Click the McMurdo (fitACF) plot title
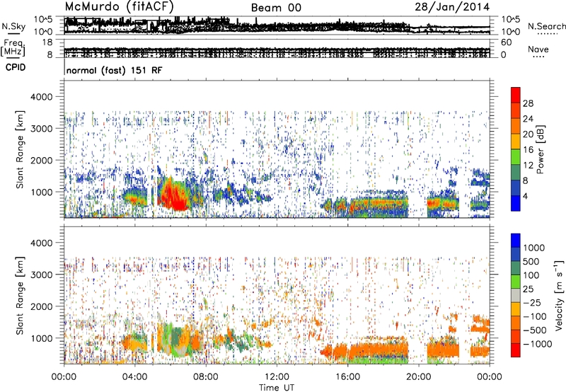This screenshot has height=392, width=566. [x=119, y=6]
